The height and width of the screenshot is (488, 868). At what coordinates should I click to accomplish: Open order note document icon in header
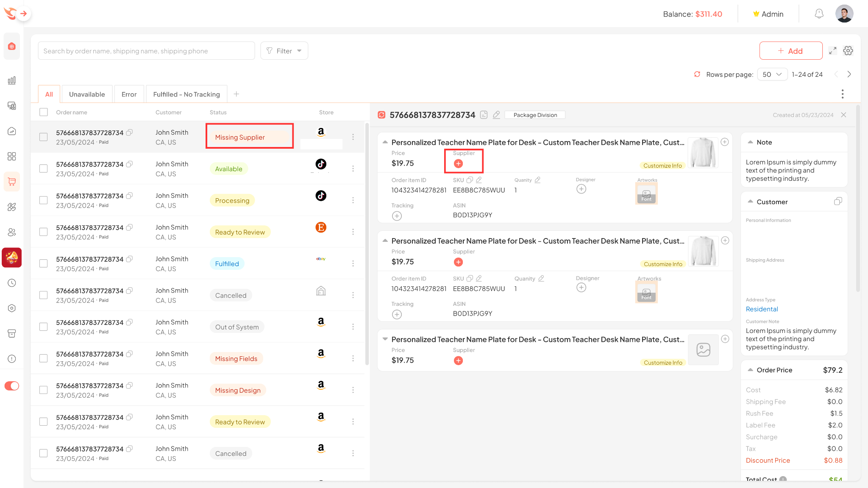pyautogui.click(x=484, y=115)
